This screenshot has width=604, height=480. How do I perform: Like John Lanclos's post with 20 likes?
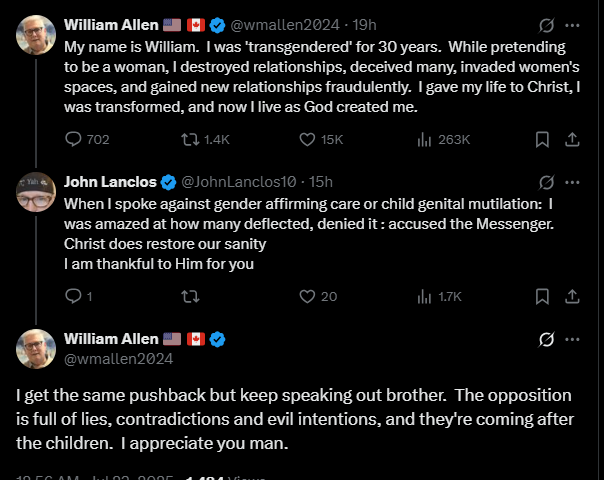point(309,296)
